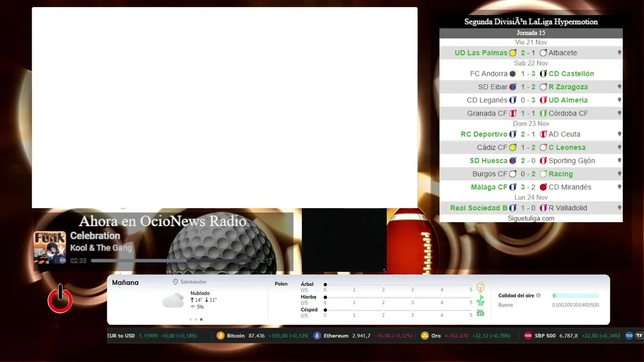Click the Málaga CF 3 - 2 score
Viewport: 644px width, 362px height.
[528, 187]
